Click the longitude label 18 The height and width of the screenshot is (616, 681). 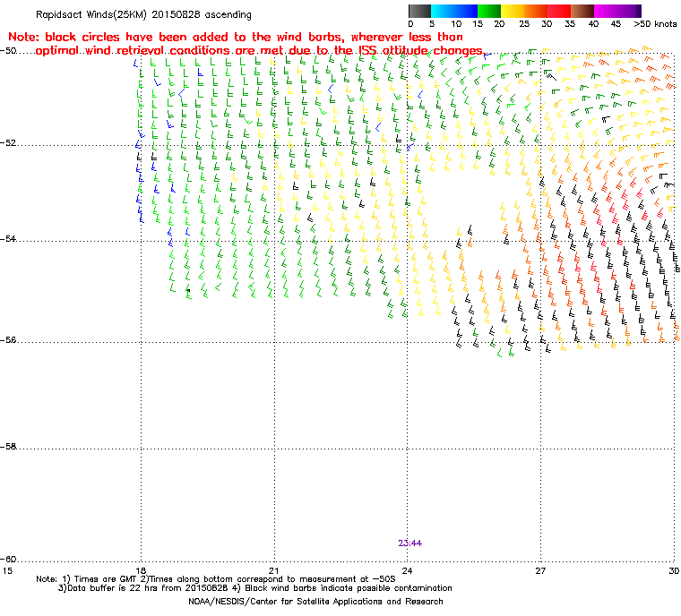point(141,570)
